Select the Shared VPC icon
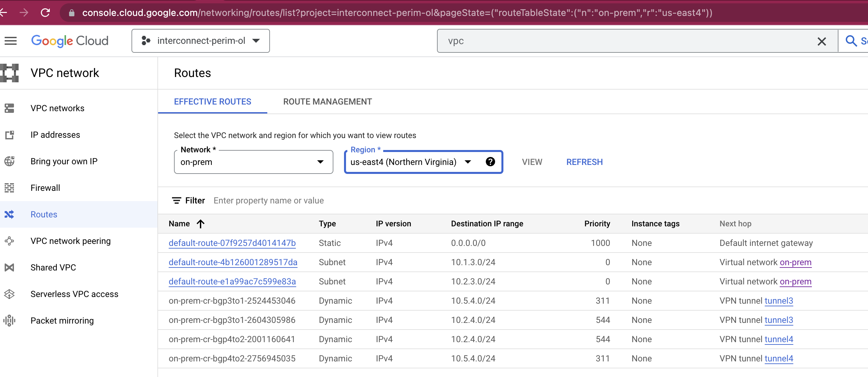Viewport: 868px width, 377px height. [x=10, y=267]
